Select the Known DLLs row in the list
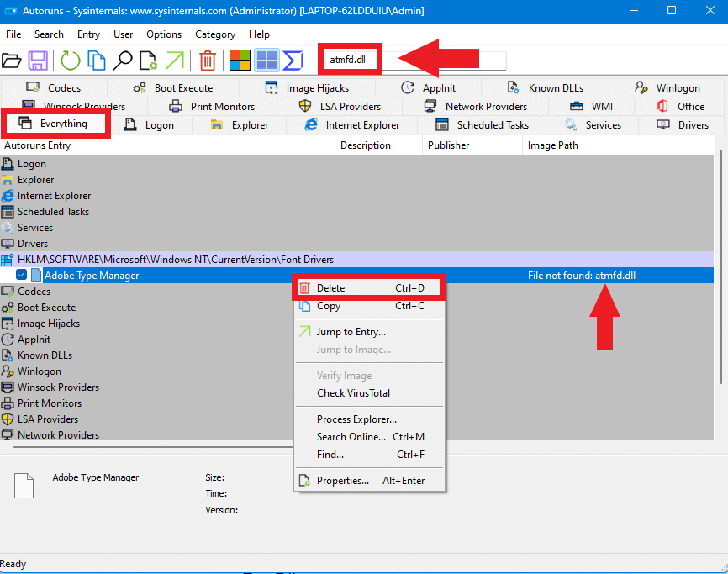Viewport: 728px width, 574px height. click(x=356, y=355)
